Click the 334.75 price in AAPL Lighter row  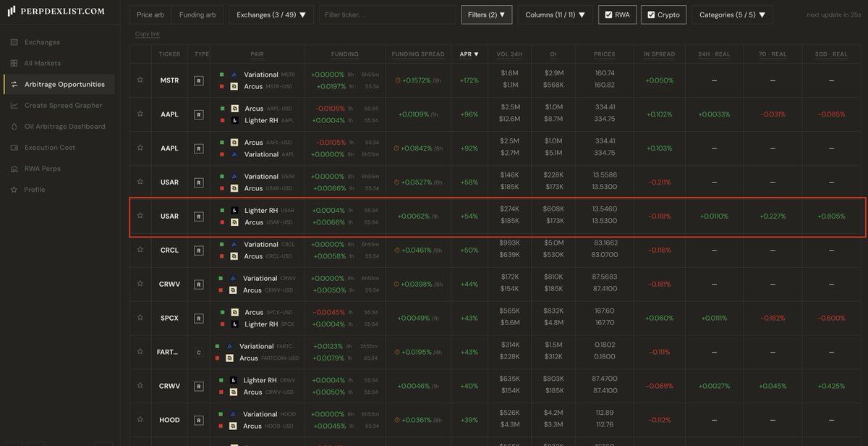click(604, 119)
